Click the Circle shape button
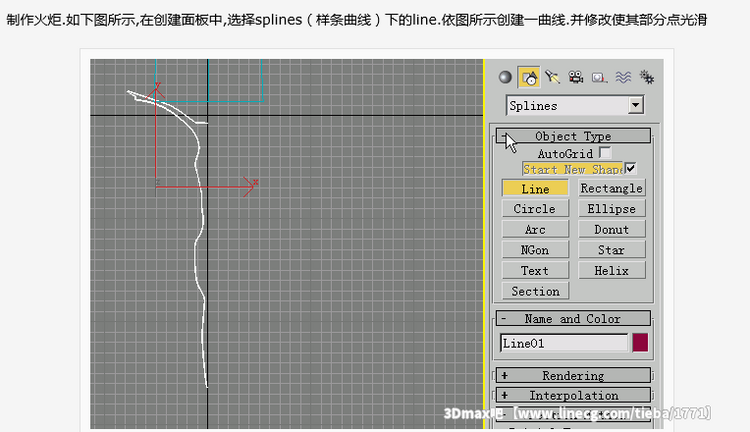 pos(535,209)
